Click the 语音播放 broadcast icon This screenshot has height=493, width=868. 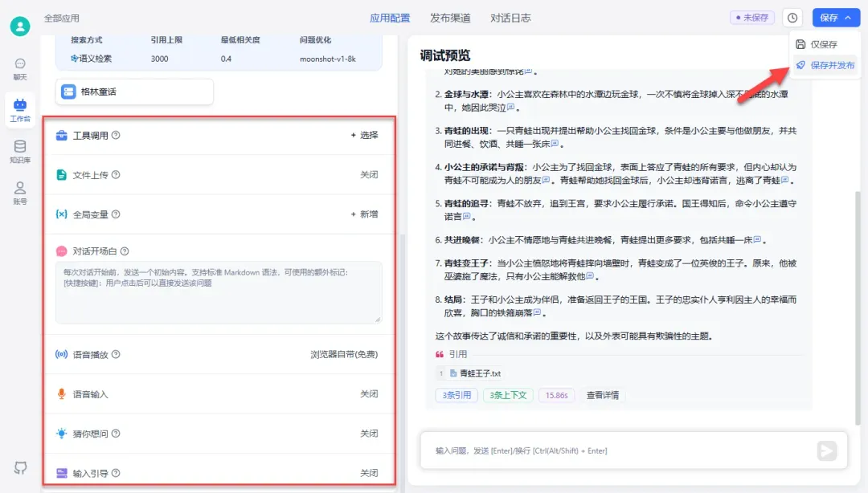click(61, 354)
